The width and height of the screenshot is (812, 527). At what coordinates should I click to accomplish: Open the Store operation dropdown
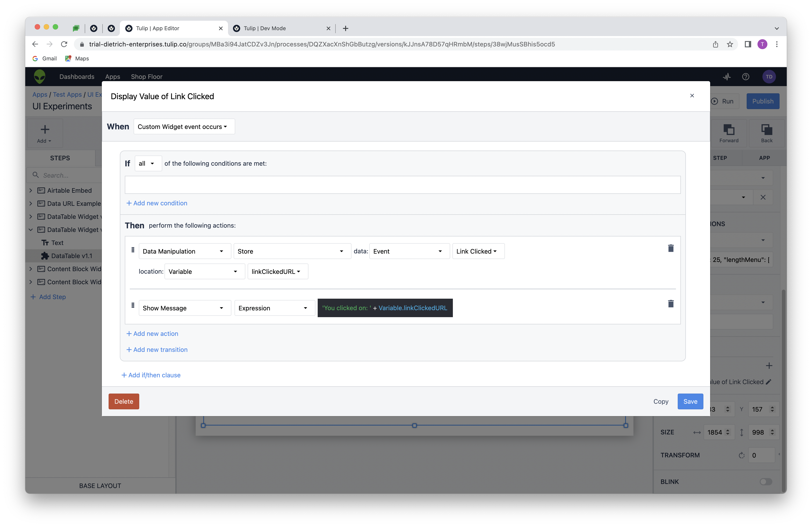[x=292, y=251]
